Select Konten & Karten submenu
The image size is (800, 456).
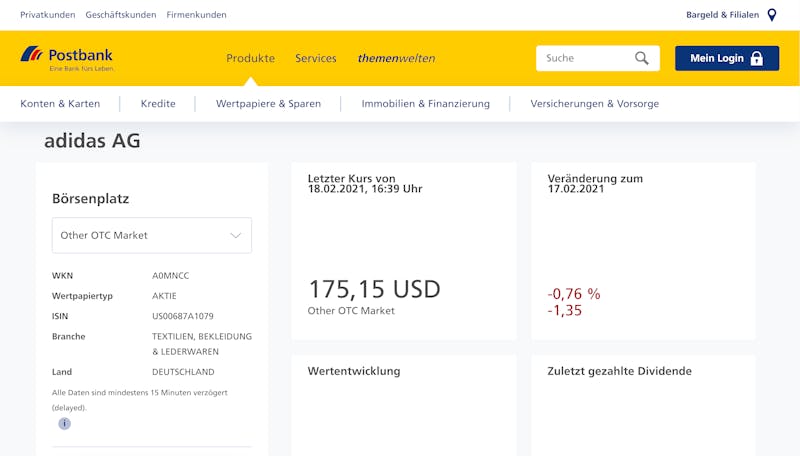[60, 104]
